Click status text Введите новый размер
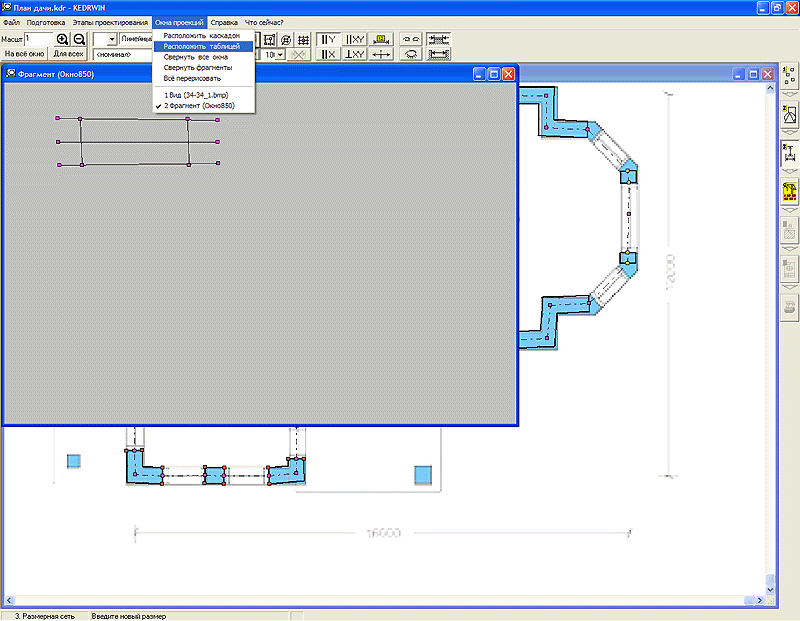The height and width of the screenshot is (621, 800). [129, 616]
